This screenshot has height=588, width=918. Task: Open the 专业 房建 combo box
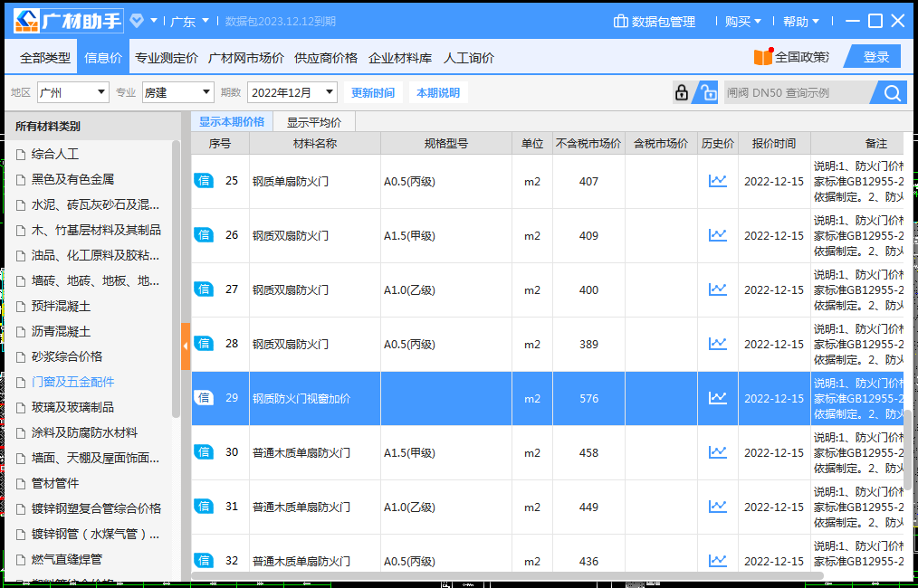click(178, 92)
